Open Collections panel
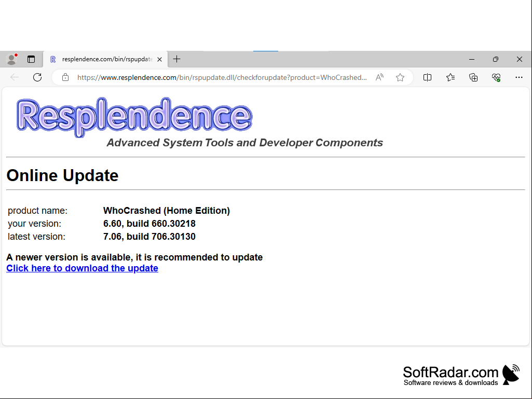The height and width of the screenshot is (399, 532). (473, 77)
